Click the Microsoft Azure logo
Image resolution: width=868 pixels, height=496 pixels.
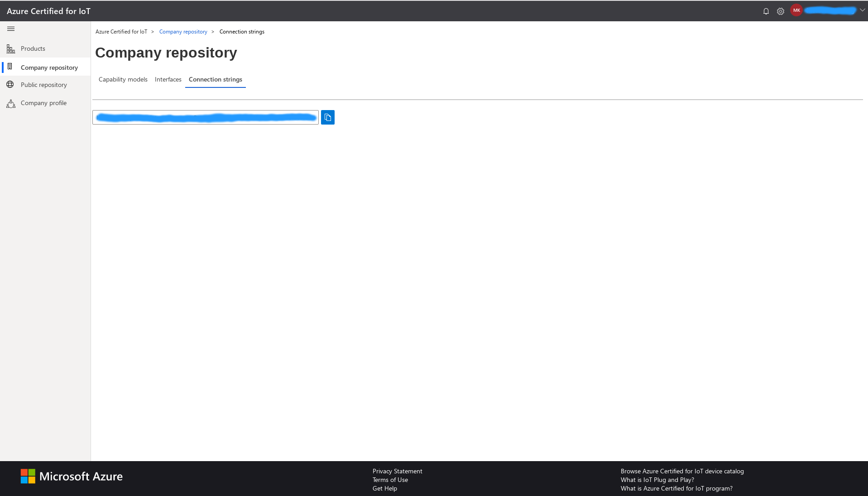click(x=72, y=477)
